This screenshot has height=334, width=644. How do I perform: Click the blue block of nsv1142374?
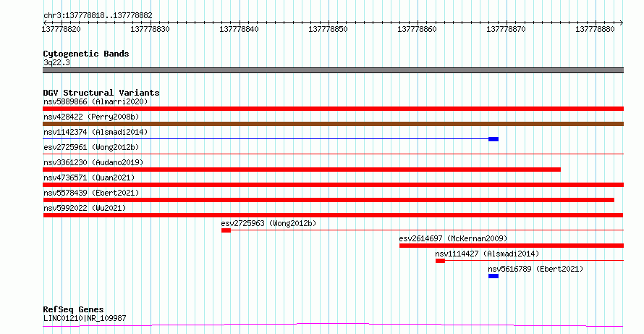click(493, 139)
